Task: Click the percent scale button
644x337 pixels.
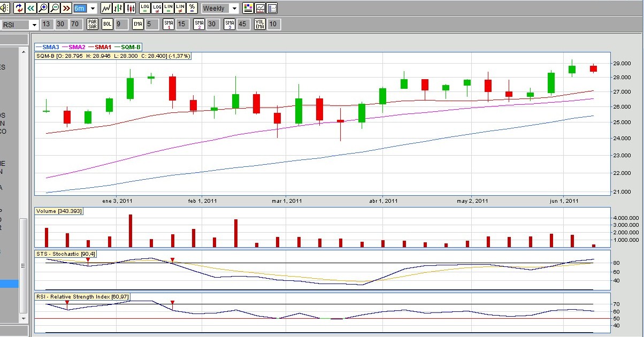Action: pyautogui.click(x=193, y=8)
